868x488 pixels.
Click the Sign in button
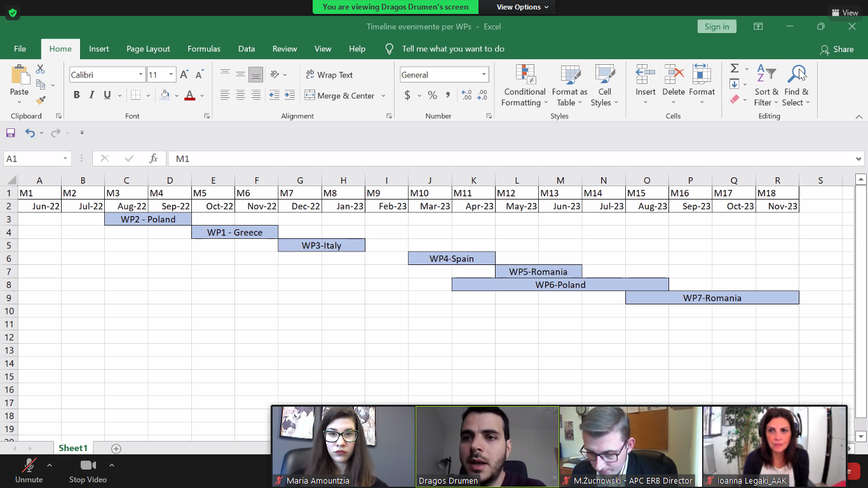coord(717,27)
